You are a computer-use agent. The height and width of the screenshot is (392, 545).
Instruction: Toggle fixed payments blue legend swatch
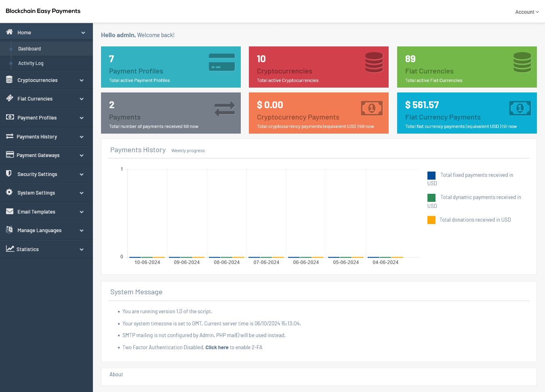click(431, 176)
